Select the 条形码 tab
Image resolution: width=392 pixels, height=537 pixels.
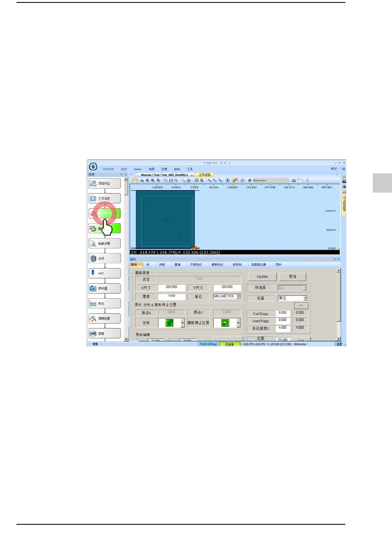(x=237, y=265)
